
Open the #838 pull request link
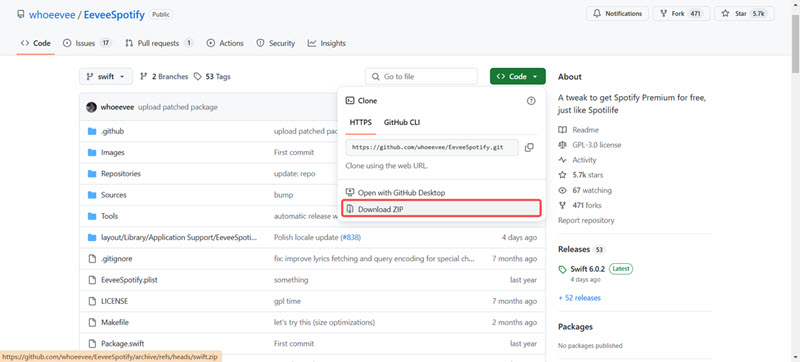350,237
